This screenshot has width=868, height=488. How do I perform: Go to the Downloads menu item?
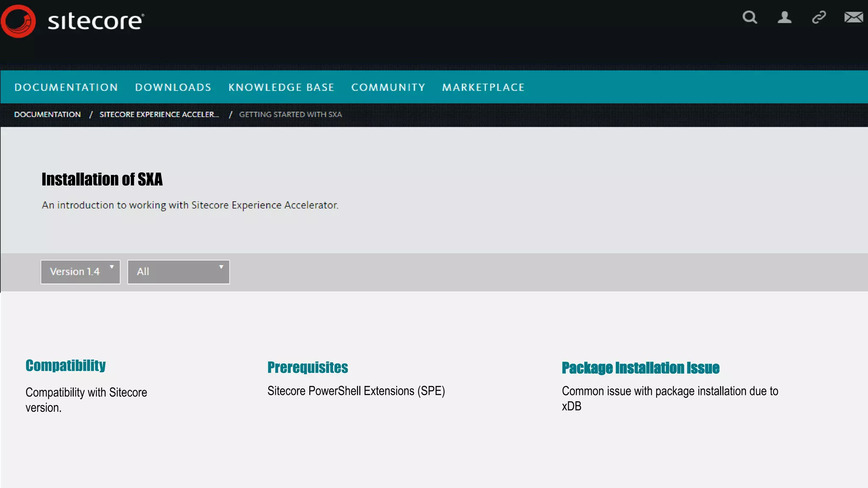pos(173,87)
